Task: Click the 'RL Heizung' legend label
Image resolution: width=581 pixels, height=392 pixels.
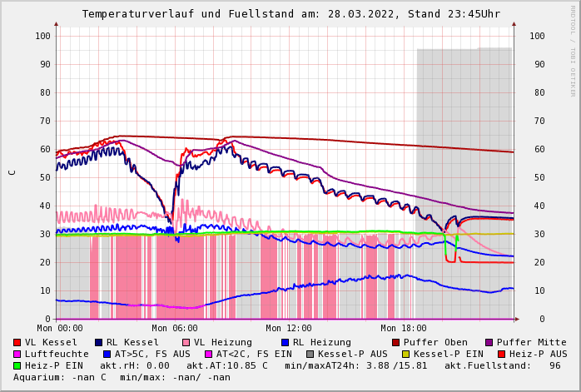Action: coord(322,342)
